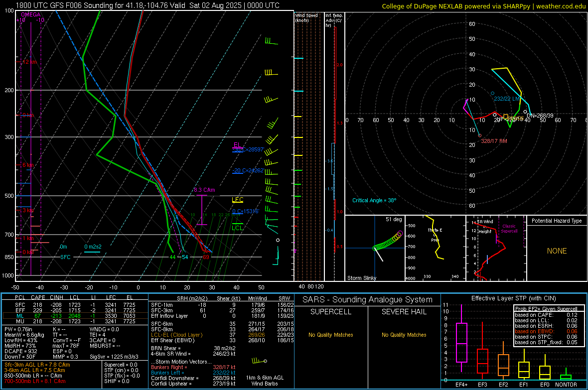Screen dimensions: 588x390
Task: Click the Corfidi Downshear line
Action: (x=193, y=378)
